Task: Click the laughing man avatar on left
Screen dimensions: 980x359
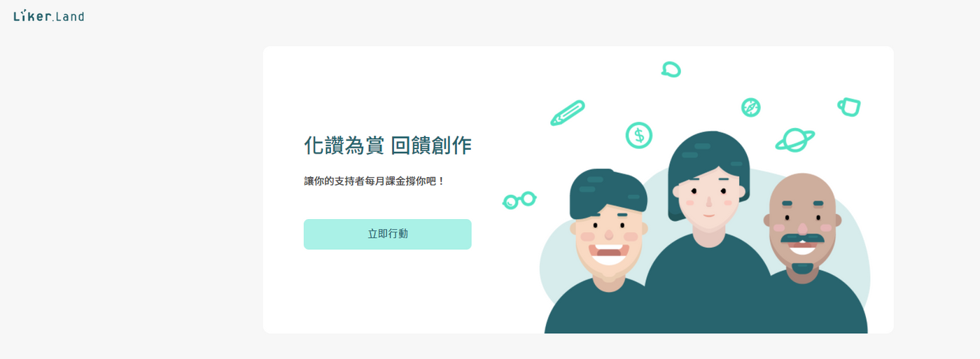Action: click(608, 231)
